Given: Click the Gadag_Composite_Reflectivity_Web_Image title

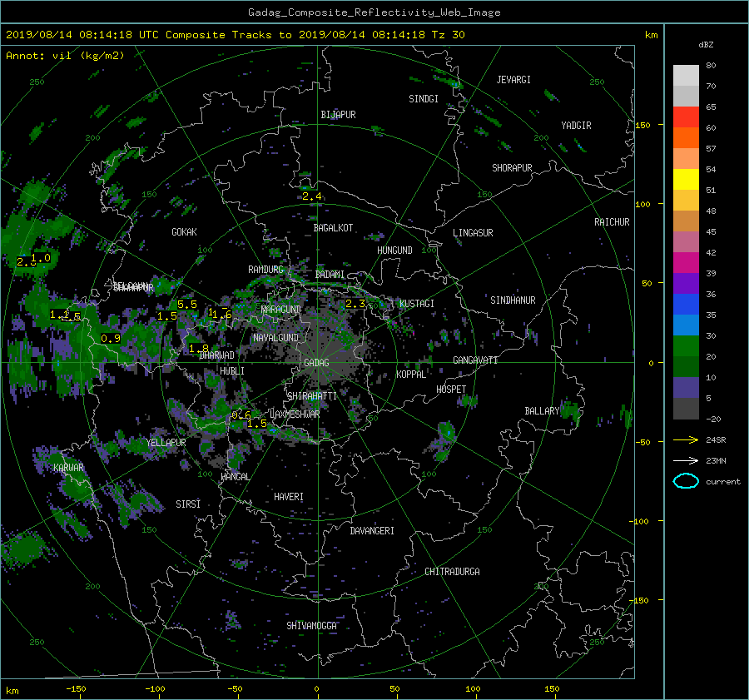Looking at the screenshot, I should click(374, 12).
